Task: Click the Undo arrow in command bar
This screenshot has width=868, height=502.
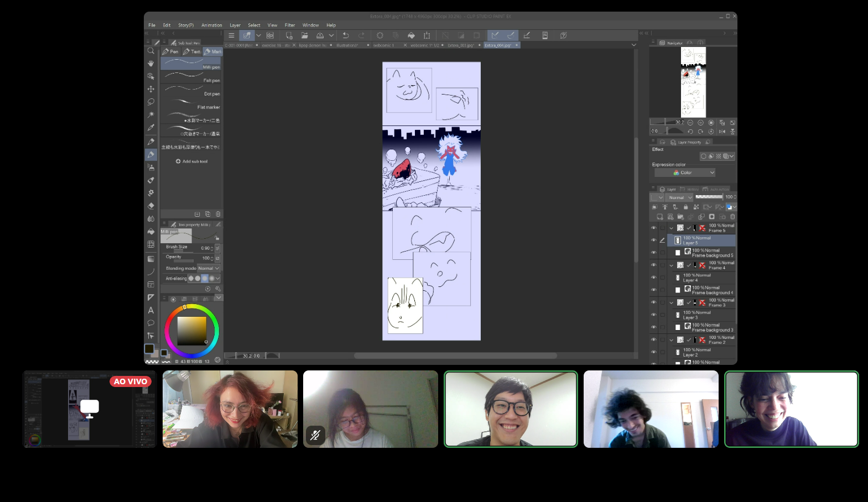Action: [x=346, y=35]
